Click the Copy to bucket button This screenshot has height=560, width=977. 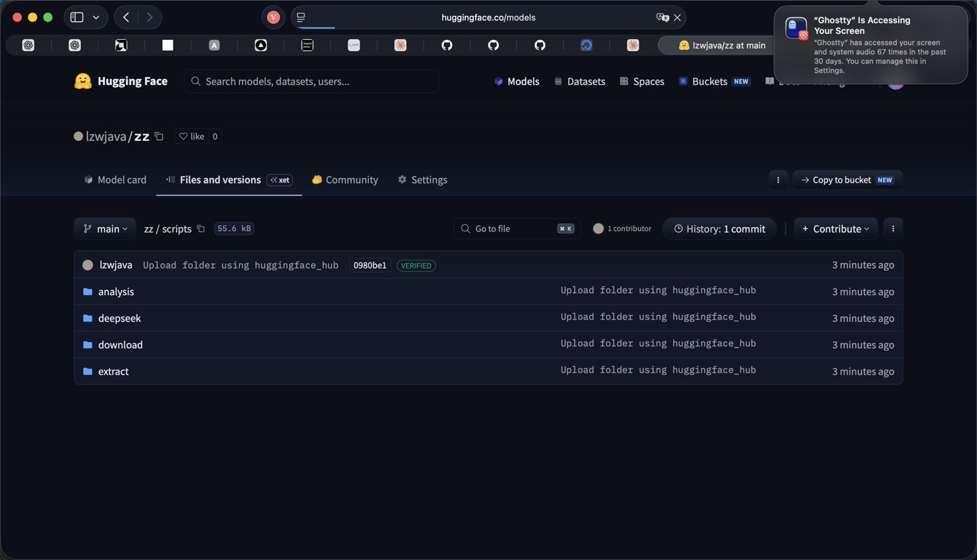pos(847,180)
